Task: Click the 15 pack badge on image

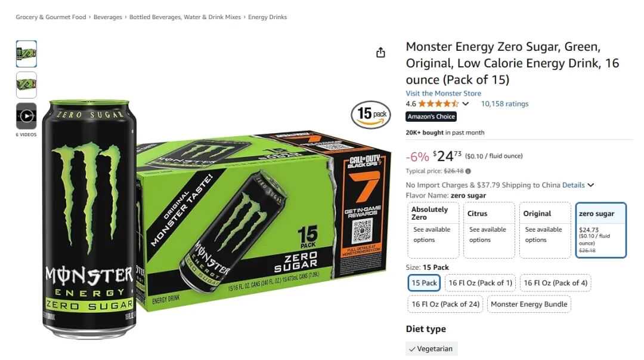Action: (371, 115)
